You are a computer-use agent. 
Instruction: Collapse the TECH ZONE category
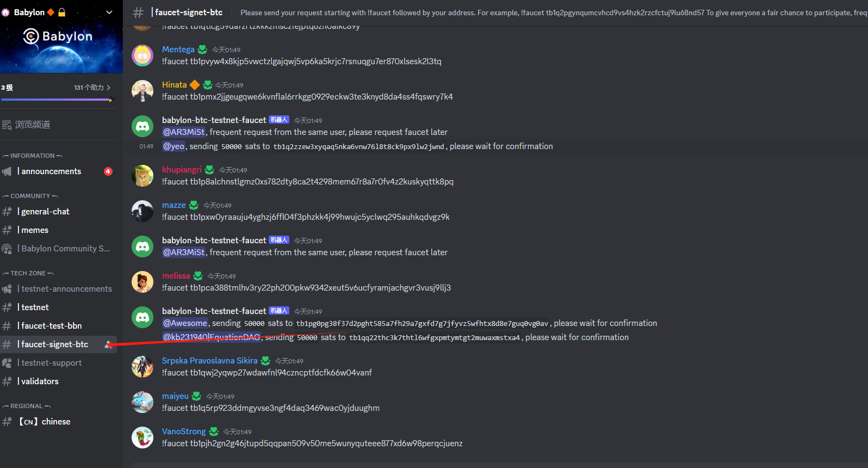28,273
